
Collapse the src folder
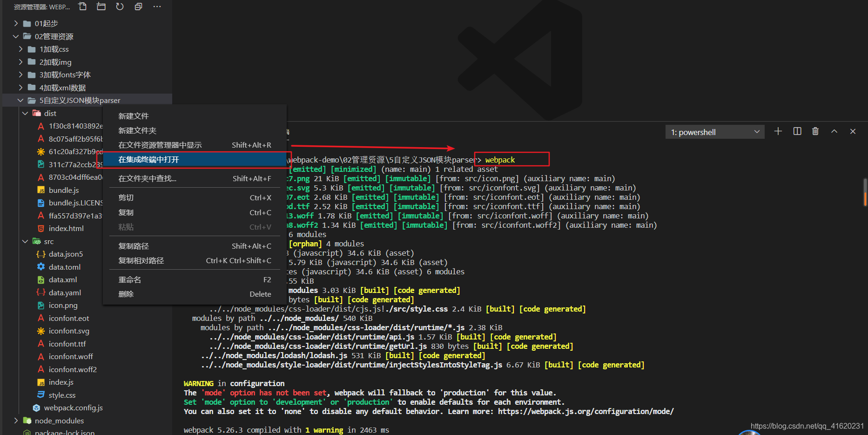pyautogui.click(x=25, y=241)
